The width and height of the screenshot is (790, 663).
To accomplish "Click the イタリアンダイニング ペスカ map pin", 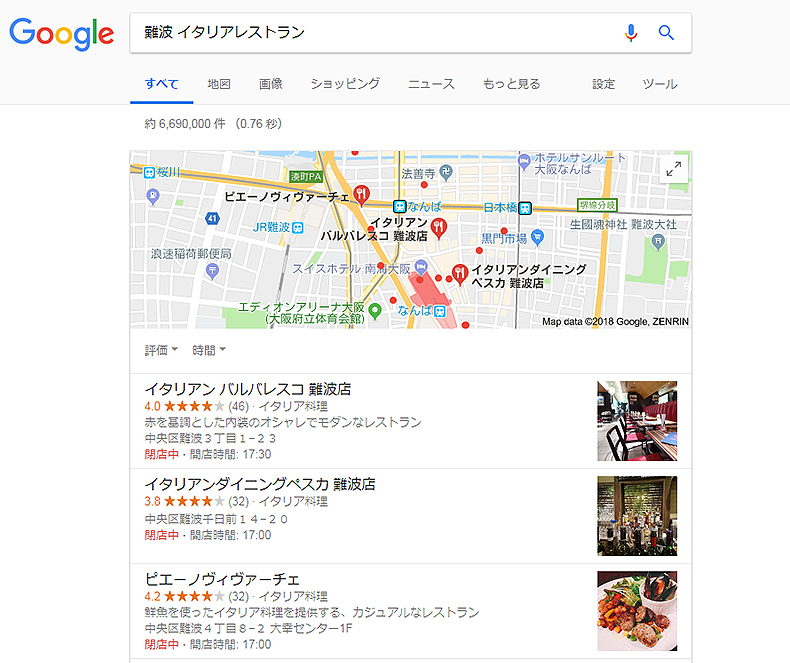I will pos(459,275).
